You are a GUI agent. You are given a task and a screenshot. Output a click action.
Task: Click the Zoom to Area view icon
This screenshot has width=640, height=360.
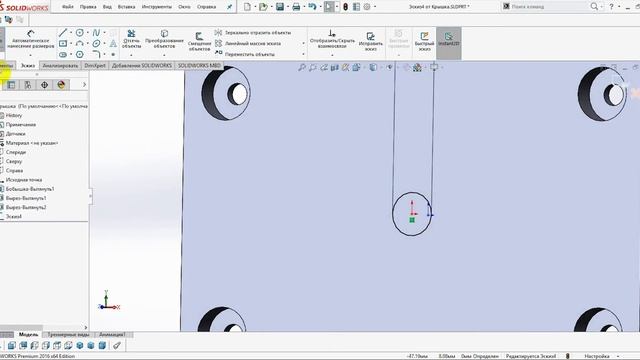[313, 67]
